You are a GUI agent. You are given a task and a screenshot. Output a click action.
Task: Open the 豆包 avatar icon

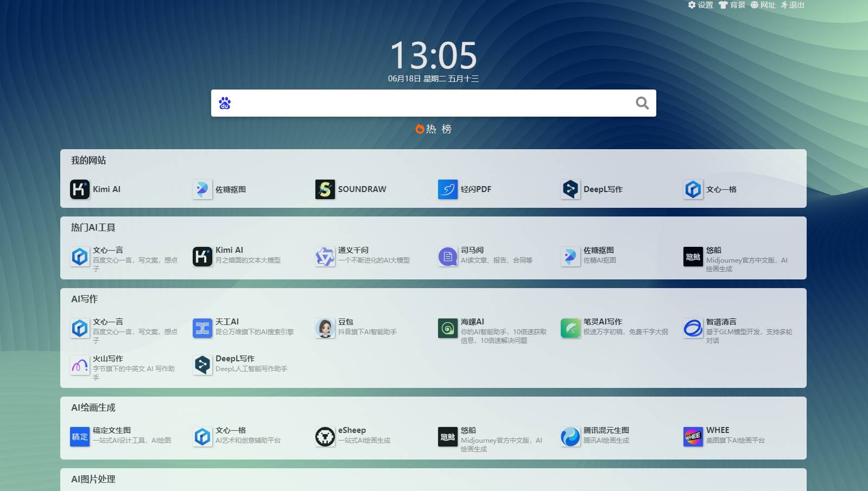[x=325, y=328]
